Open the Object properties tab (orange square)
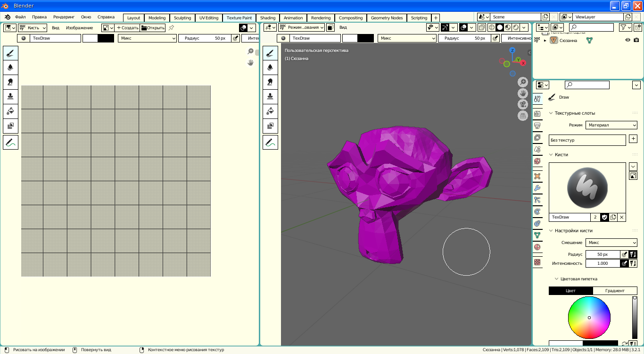Image resolution: width=644 pixels, height=354 pixels. click(537, 176)
